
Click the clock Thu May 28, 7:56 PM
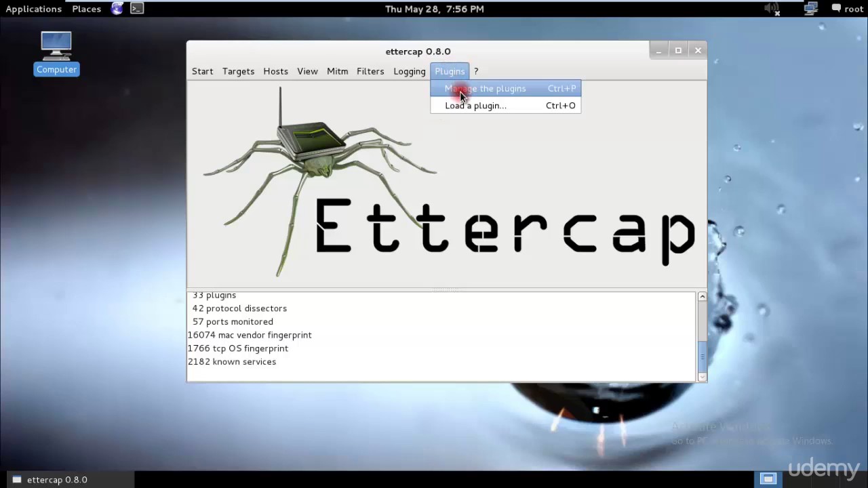[x=435, y=9]
